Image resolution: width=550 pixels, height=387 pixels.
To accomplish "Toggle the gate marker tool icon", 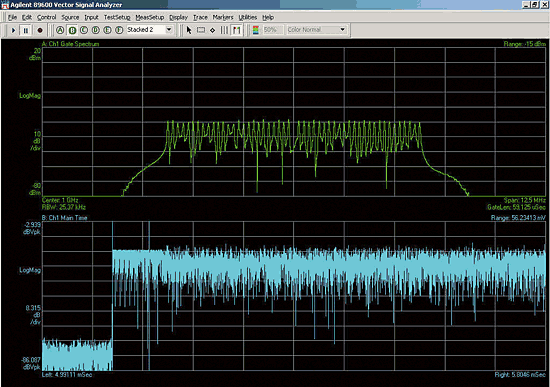I will pos(237,30).
